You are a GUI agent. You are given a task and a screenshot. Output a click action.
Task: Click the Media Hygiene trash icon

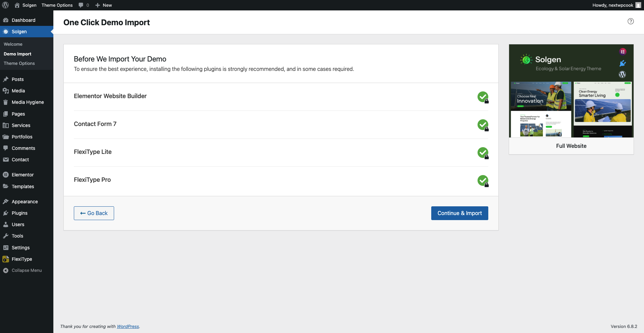6,102
